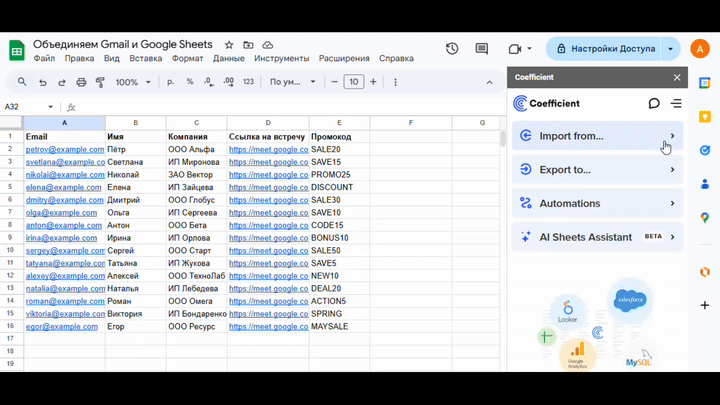720x405 pixels.
Task: Open Google Keep side panel icon
Action: click(705, 117)
